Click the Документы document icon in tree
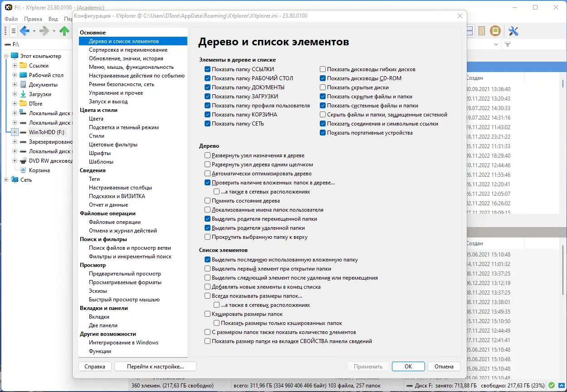The width and height of the screenshot is (567, 392). [x=23, y=85]
